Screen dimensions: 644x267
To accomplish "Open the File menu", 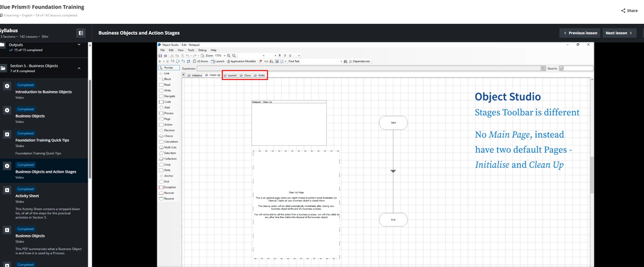I will pyautogui.click(x=162, y=50).
